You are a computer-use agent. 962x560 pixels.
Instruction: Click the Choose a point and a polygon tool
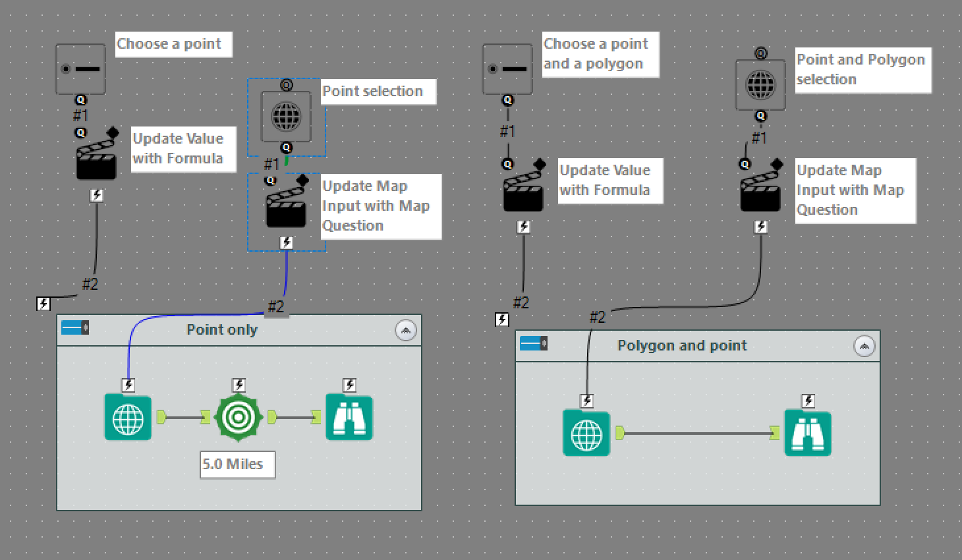point(507,69)
